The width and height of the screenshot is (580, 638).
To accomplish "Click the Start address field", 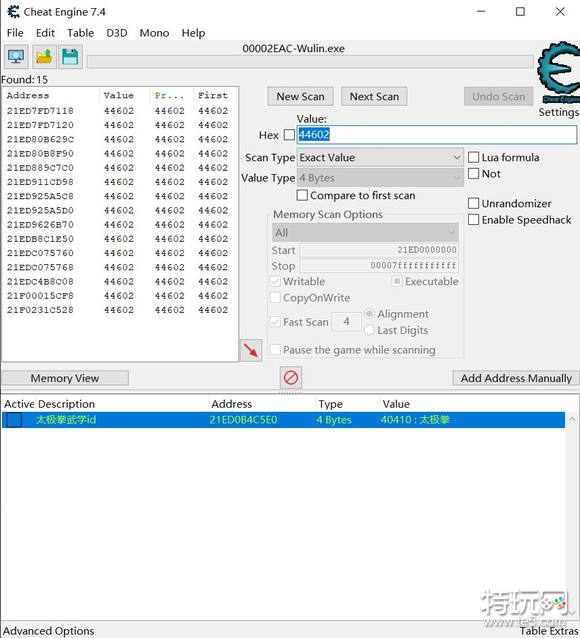I will point(379,250).
